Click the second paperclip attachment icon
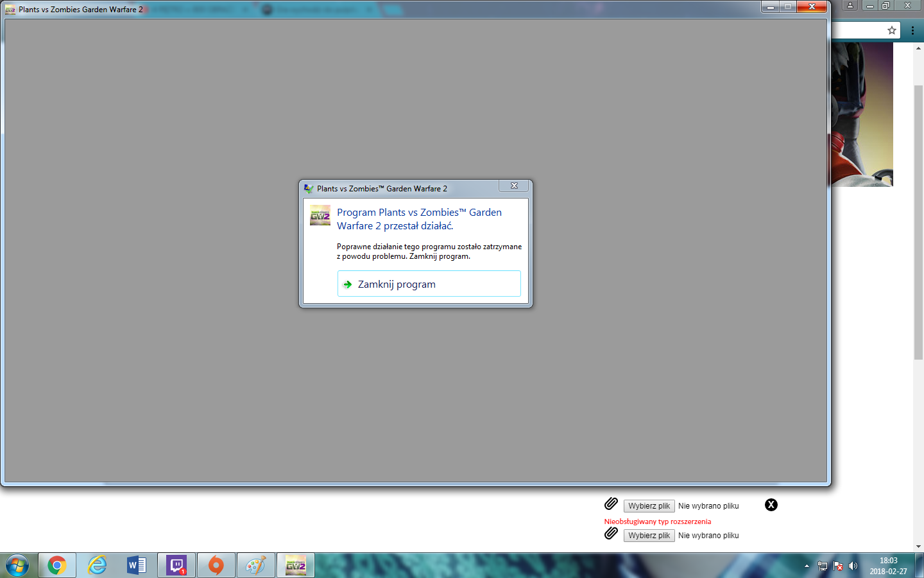 [611, 533]
